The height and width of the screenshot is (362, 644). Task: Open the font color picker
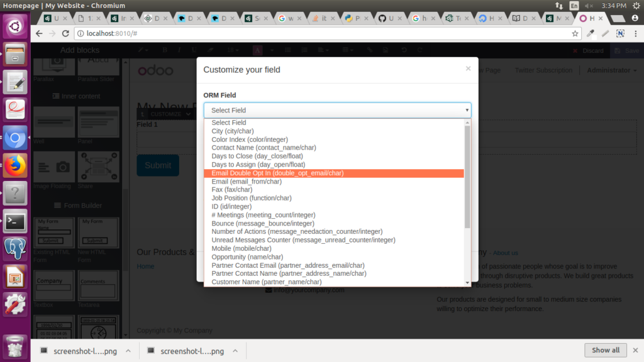pyautogui.click(x=257, y=50)
